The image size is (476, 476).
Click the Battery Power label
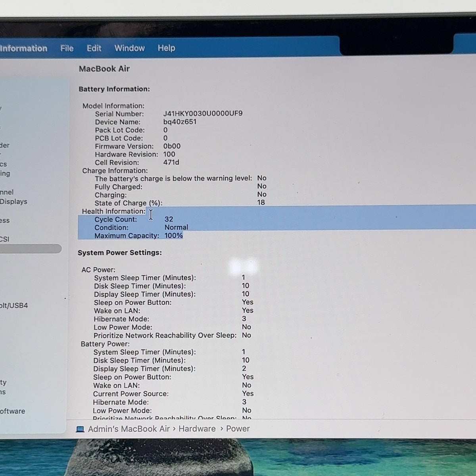pos(105,344)
